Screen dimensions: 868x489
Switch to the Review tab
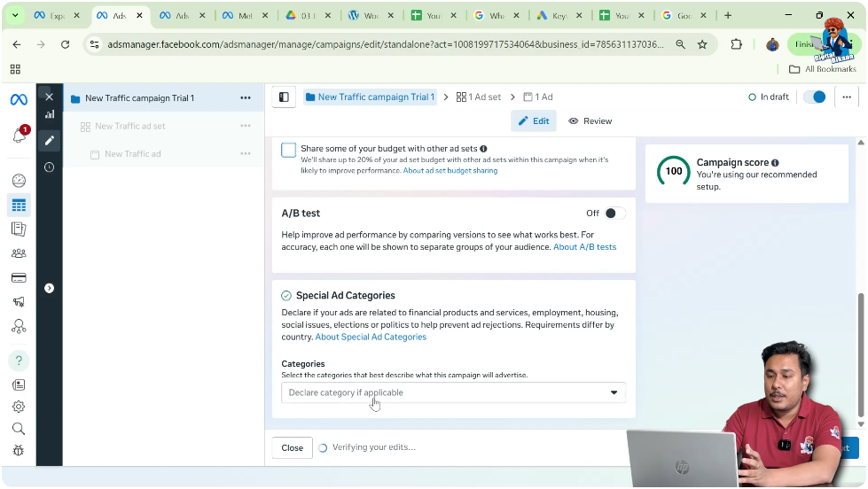(x=590, y=121)
